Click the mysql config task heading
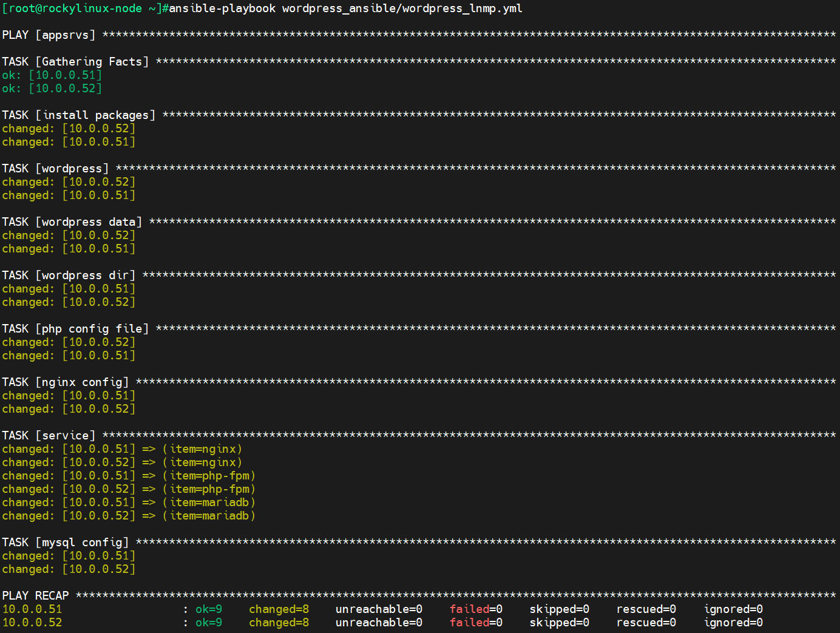Image resolution: width=840 pixels, height=633 pixels. [65, 542]
